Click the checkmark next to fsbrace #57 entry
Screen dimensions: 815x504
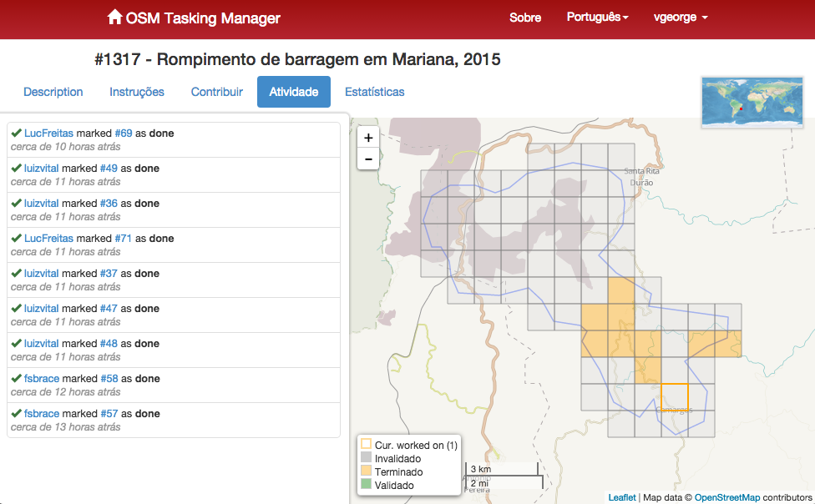15,413
